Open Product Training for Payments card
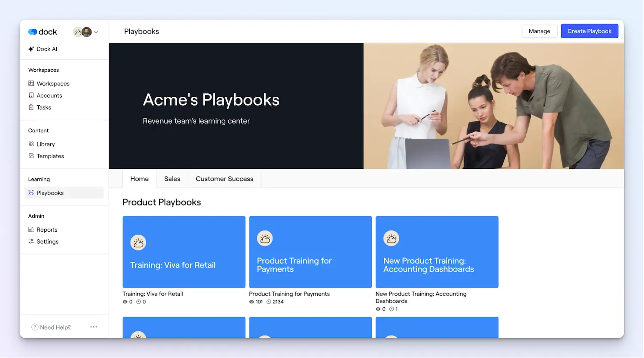The width and height of the screenshot is (644, 358). point(310,252)
